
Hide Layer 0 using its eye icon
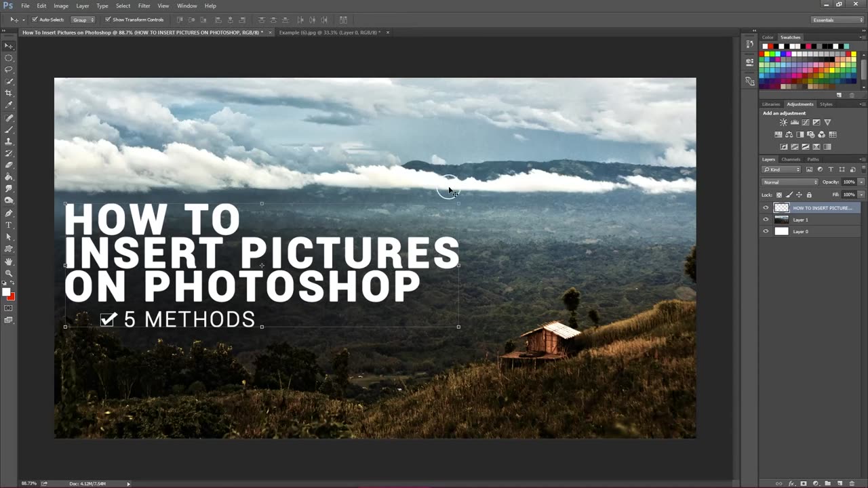click(766, 231)
